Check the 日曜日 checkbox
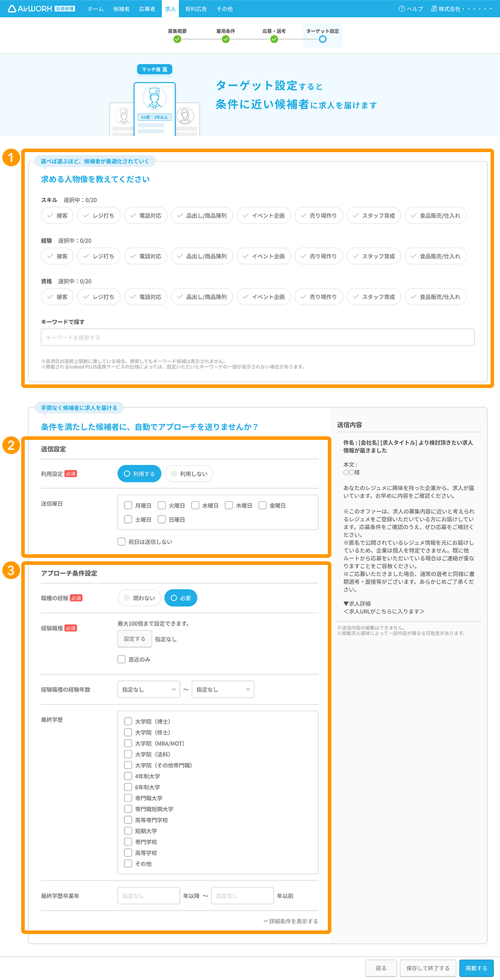The image size is (500, 980). (162, 519)
